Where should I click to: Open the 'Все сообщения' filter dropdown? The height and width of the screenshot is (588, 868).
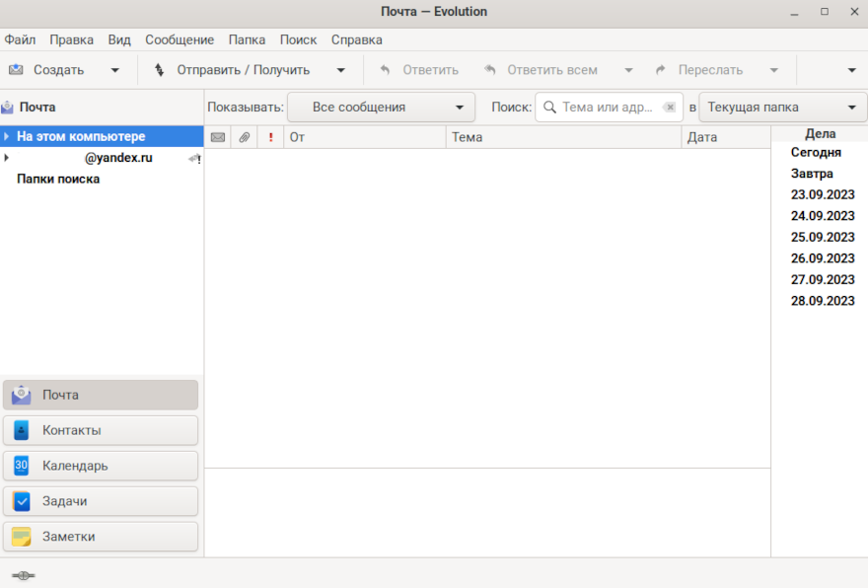coord(381,108)
